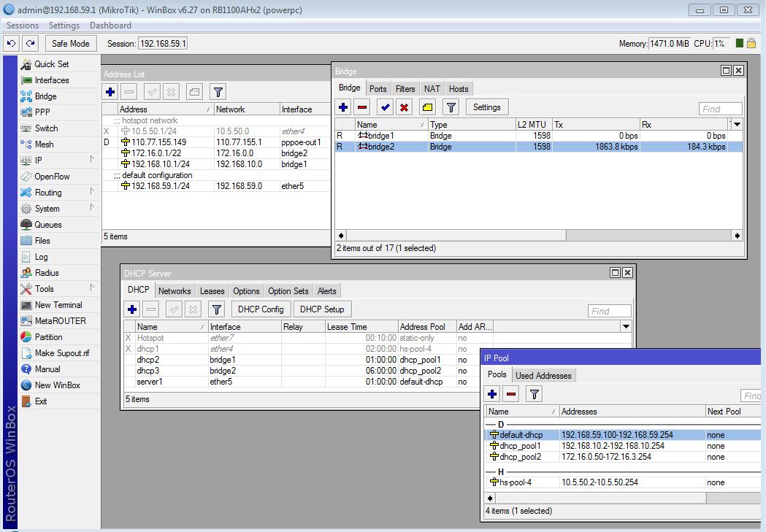The image size is (766, 532).
Task: Click the Find field in the DHCP Server window
Action: click(x=609, y=311)
